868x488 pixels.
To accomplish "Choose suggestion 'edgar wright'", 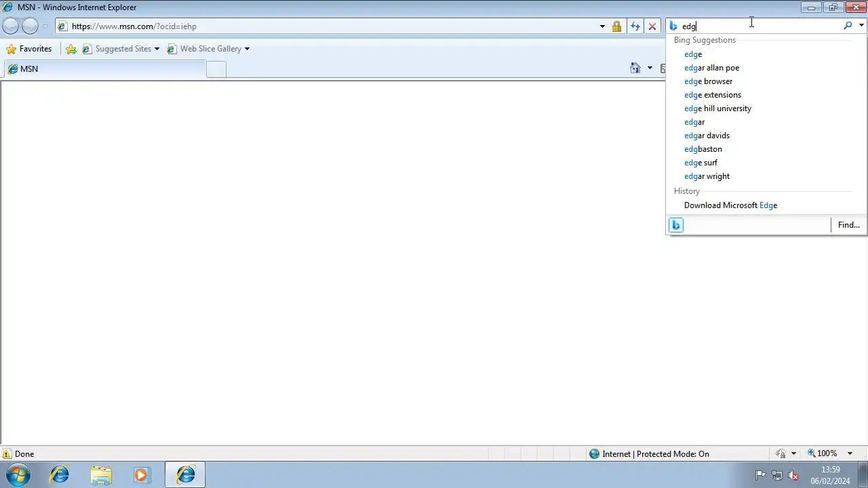I will tap(707, 176).
